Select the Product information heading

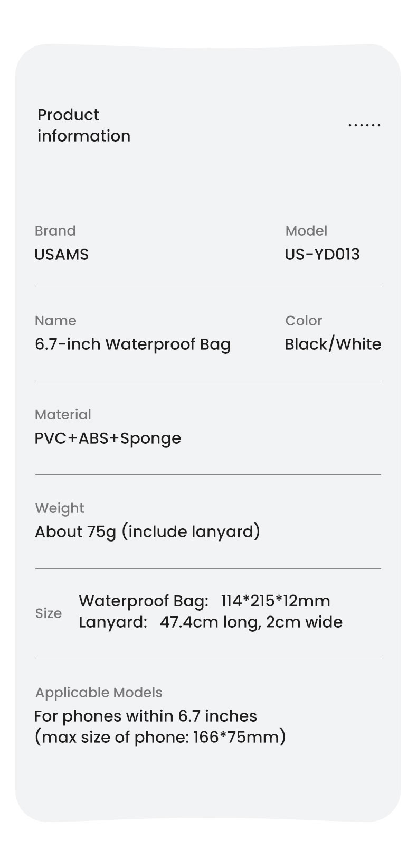point(83,125)
